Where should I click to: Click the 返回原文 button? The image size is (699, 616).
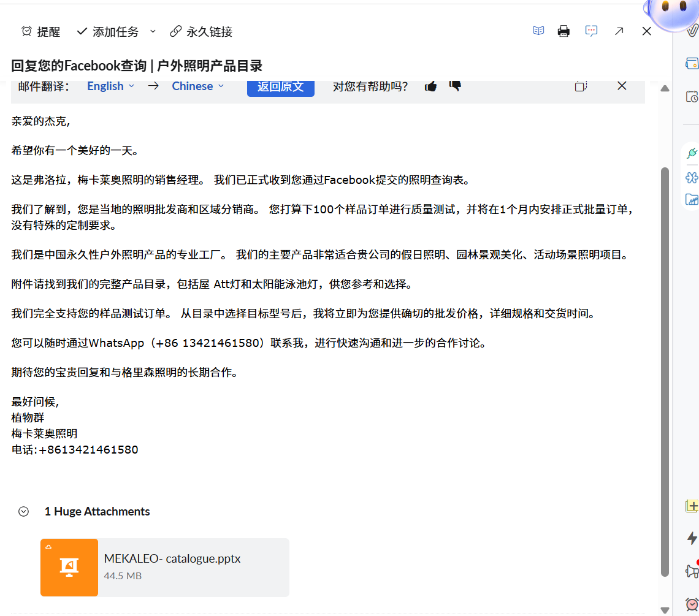pos(280,88)
